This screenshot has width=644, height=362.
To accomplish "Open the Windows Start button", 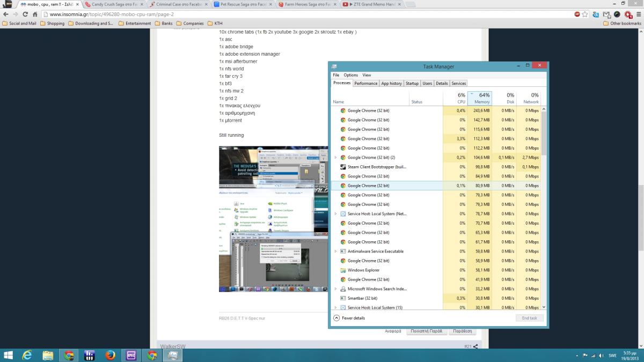I will coord(9,355).
